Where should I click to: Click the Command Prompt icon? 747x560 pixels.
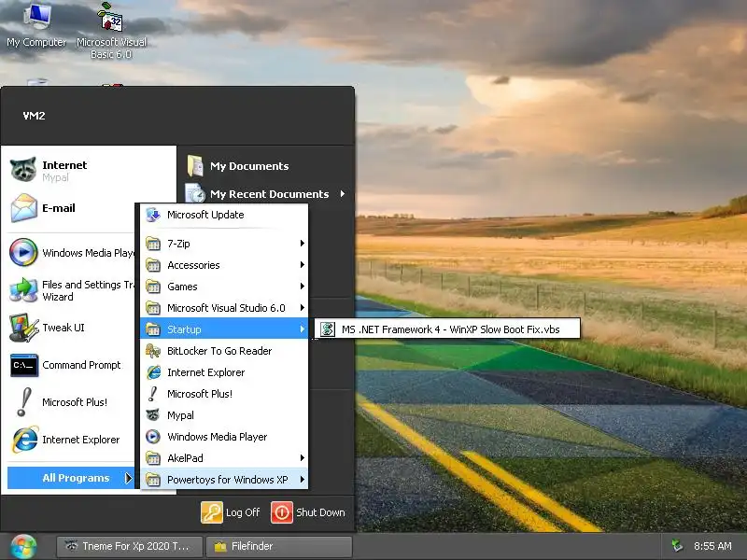24,365
